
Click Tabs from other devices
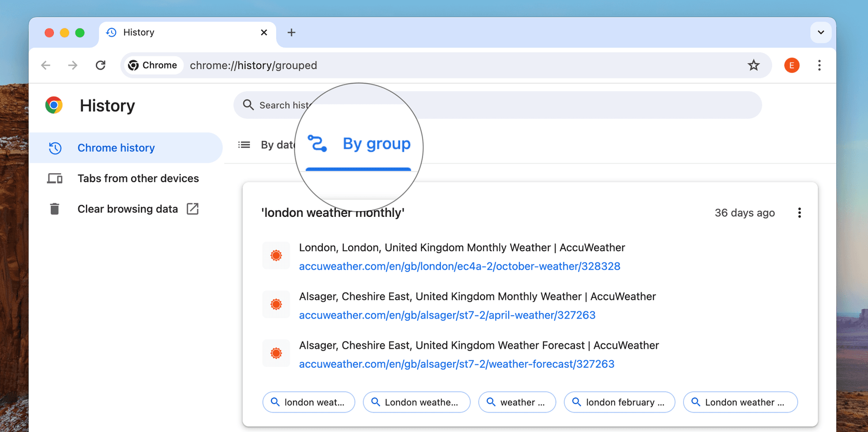click(x=138, y=178)
